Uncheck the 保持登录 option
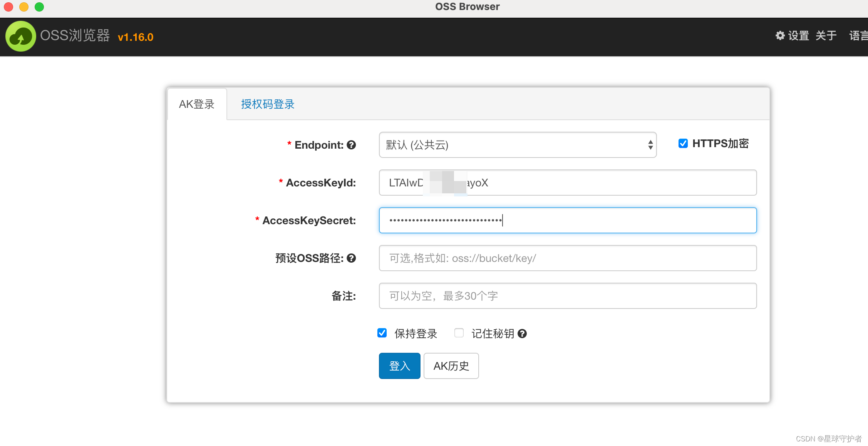Viewport: 868px width, 446px height. point(382,333)
